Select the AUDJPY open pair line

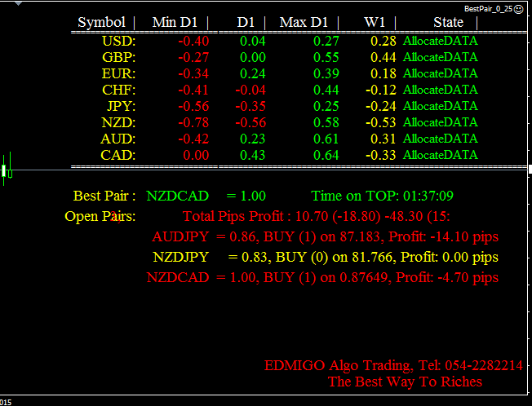(325, 237)
